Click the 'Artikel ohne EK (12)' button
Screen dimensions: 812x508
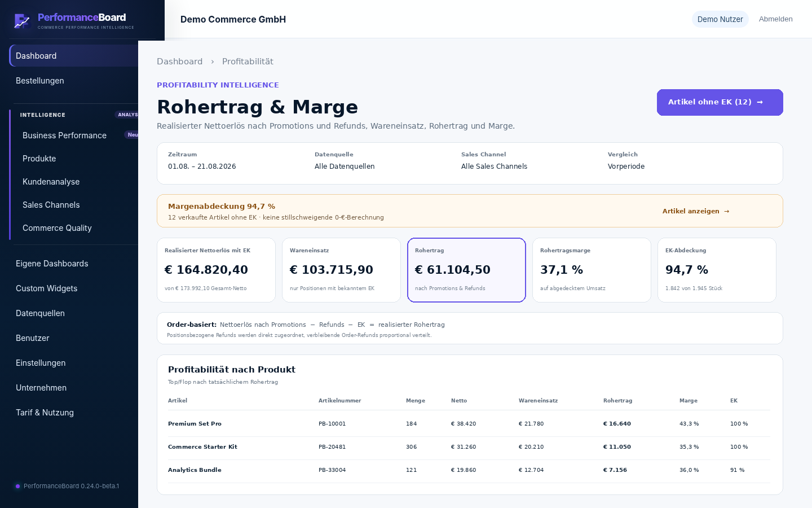[720, 102]
